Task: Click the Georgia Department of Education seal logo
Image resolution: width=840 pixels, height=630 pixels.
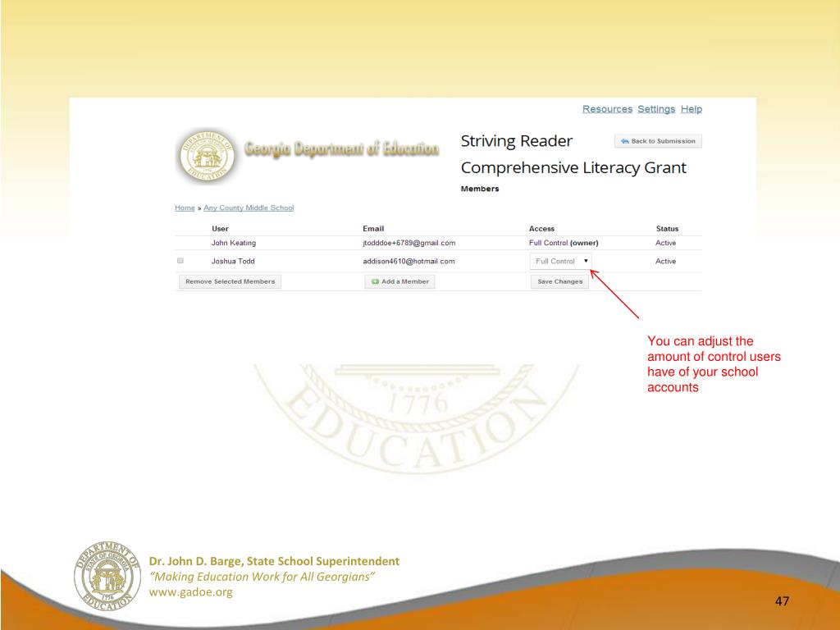Action: pos(207,155)
